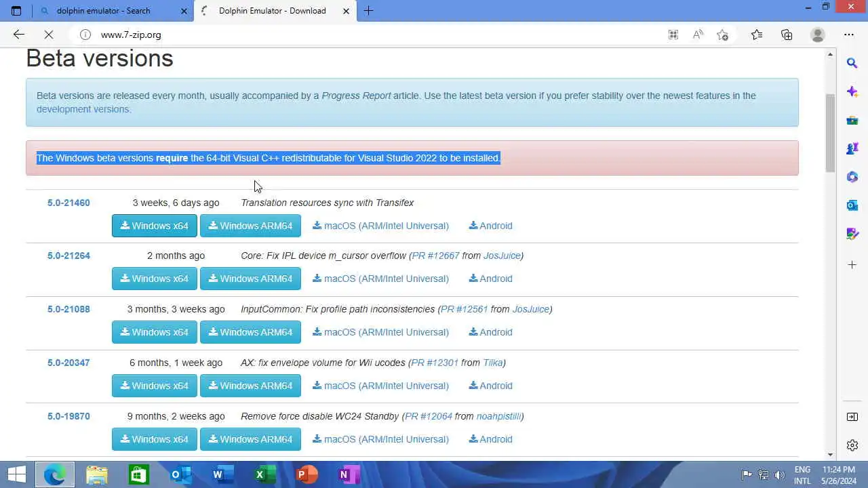Viewport: 868px width, 488px height.
Task: Download macOS universal build for 5.0-19870
Action: pos(380,439)
